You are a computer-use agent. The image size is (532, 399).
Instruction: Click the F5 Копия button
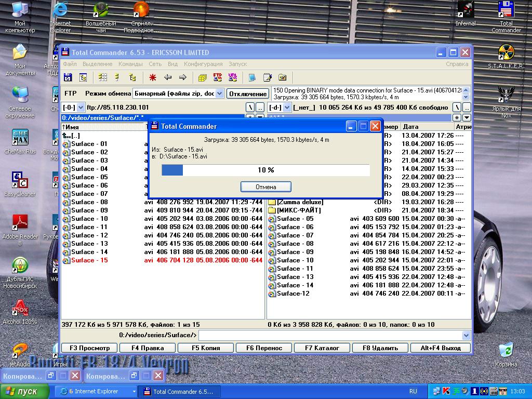pyautogui.click(x=206, y=348)
